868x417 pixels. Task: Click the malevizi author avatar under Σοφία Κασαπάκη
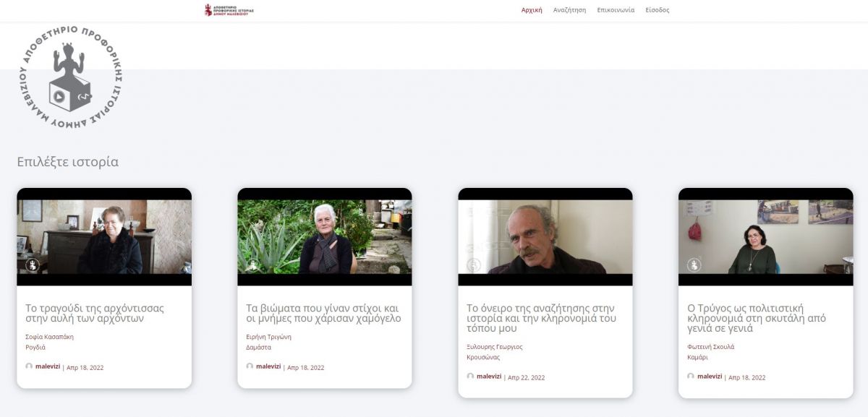tap(29, 366)
